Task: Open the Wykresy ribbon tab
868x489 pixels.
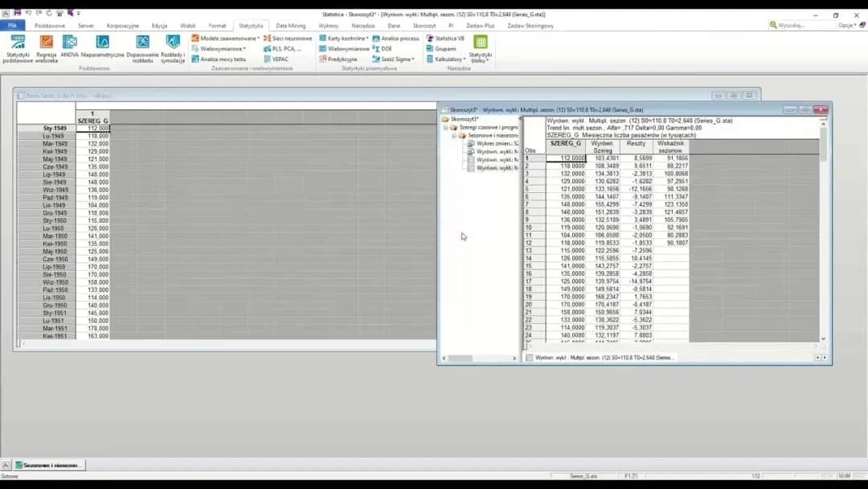Action: (x=328, y=26)
